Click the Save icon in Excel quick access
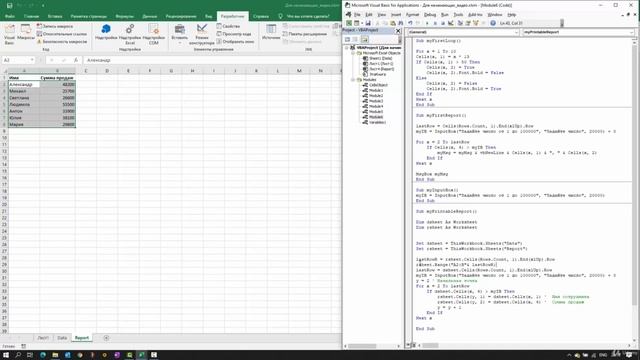This screenshot has width=640, height=360. (9, 6)
